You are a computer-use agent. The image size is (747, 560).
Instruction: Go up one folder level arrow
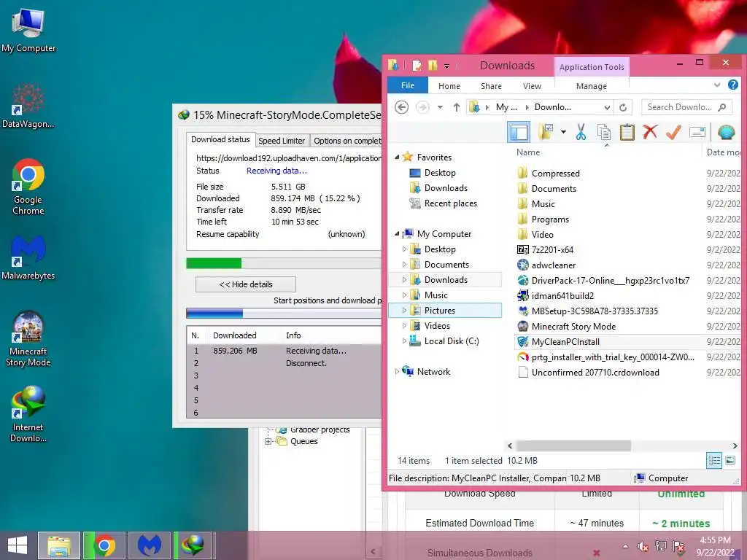pos(457,107)
